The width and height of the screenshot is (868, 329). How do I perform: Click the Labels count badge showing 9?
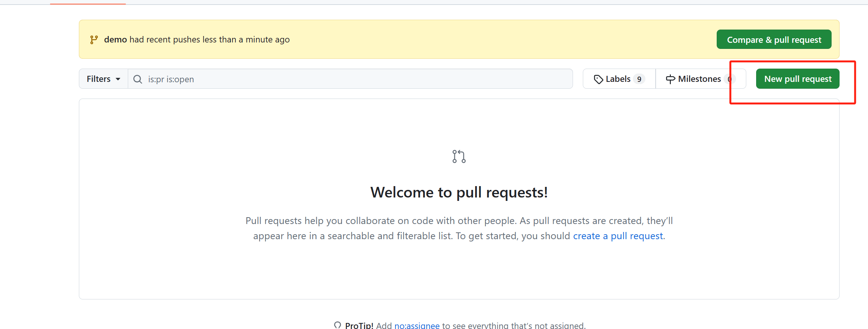click(639, 79)
